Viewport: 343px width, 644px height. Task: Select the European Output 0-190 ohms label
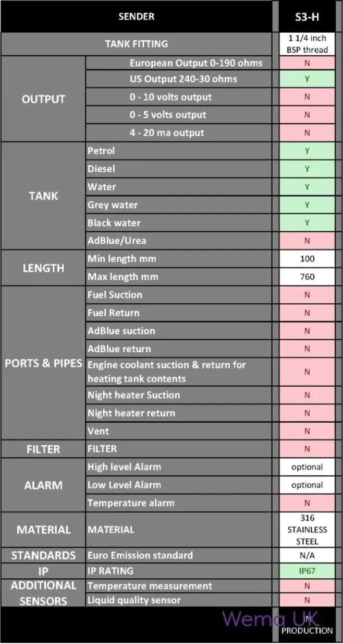195,63
